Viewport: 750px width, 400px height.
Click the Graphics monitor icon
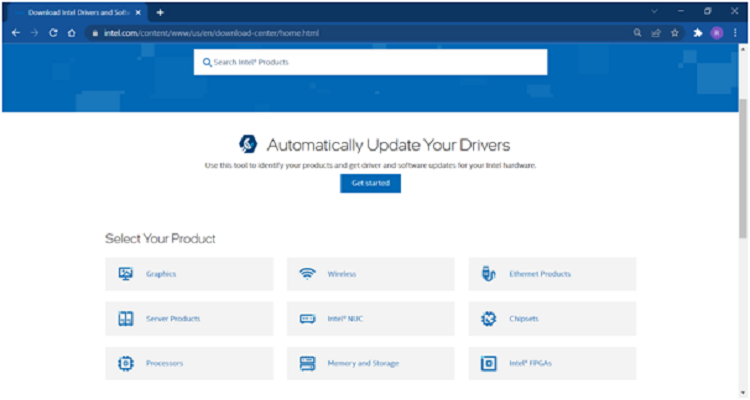click(126, 274)
